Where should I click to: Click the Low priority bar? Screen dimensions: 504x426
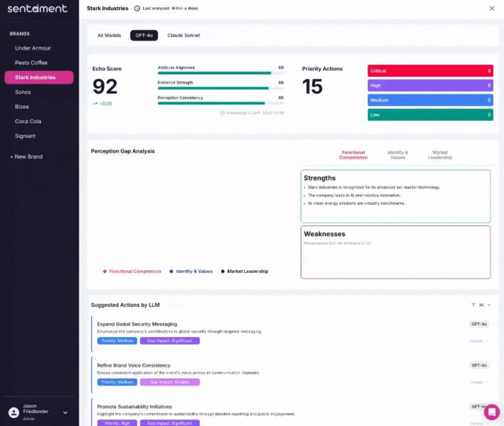coord(431,115)
